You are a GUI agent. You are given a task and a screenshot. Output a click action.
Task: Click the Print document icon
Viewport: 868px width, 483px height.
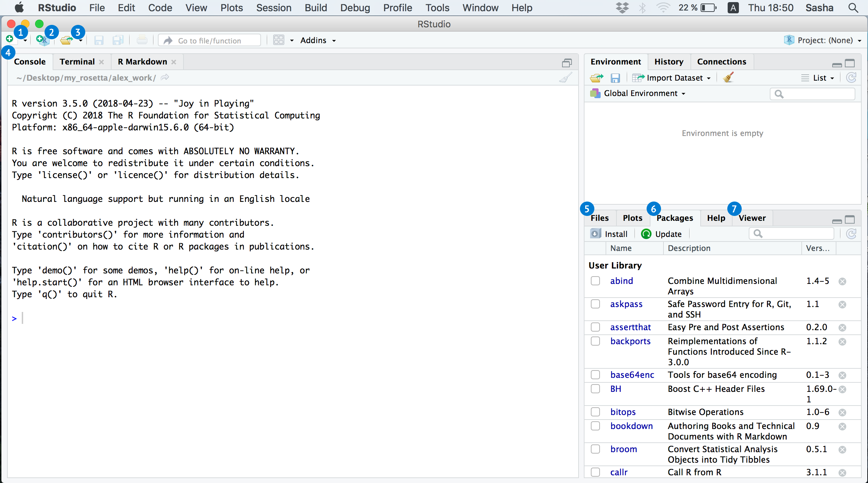coord(142,40)
